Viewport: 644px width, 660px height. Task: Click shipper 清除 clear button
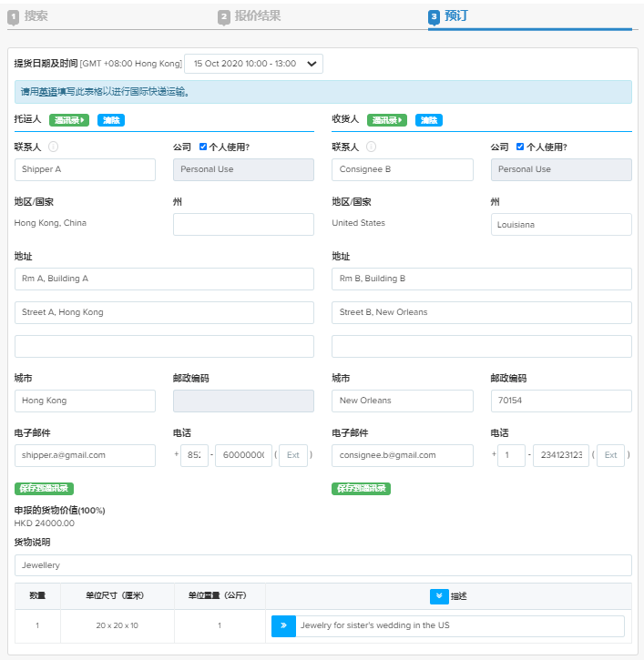pyautogui.click(x=111, y=120)
